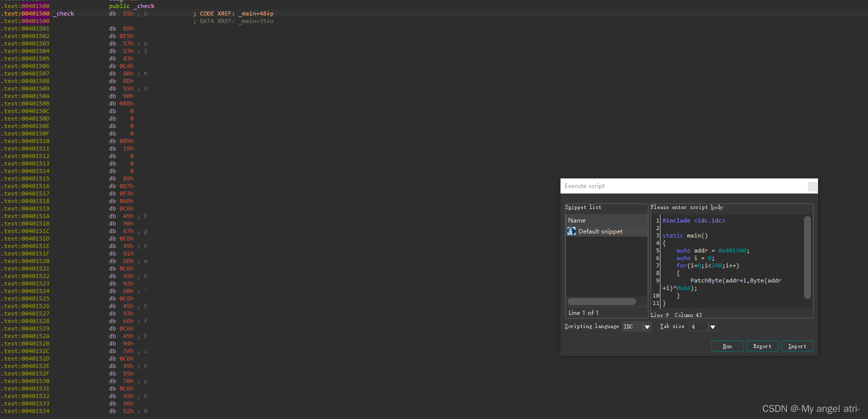The height and width of the screenshot is (419, 868).
Task: Click the 'for(i=0;i<248;i++)' line
Action: tap(707, 265)
